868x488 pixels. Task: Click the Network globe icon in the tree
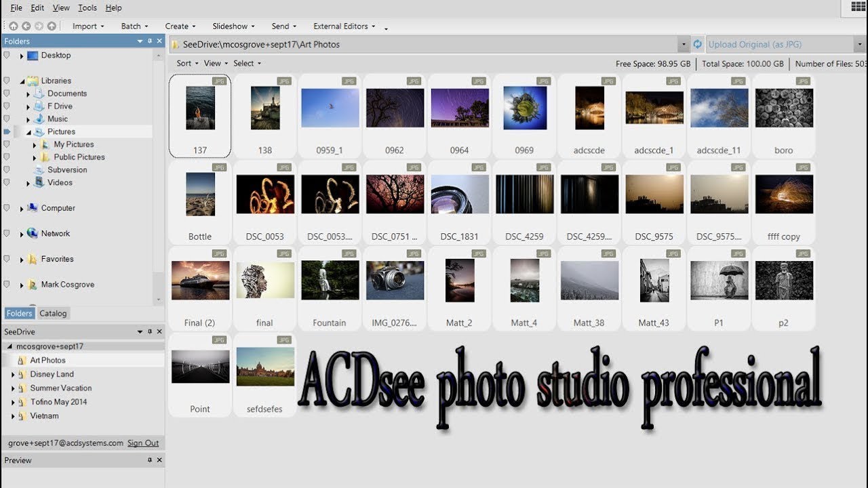pos(33,233)
